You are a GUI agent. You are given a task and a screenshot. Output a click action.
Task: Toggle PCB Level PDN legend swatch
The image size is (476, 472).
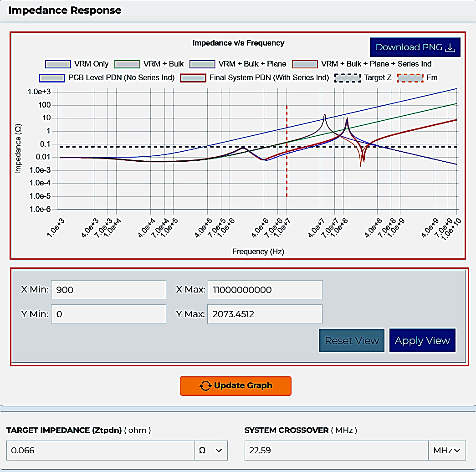(52, 78)
